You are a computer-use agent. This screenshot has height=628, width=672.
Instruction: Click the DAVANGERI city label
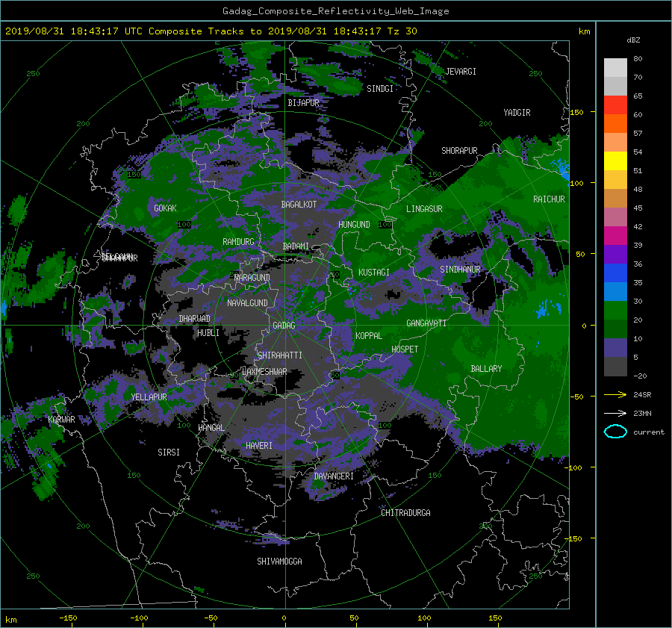[x=334, y=476]
